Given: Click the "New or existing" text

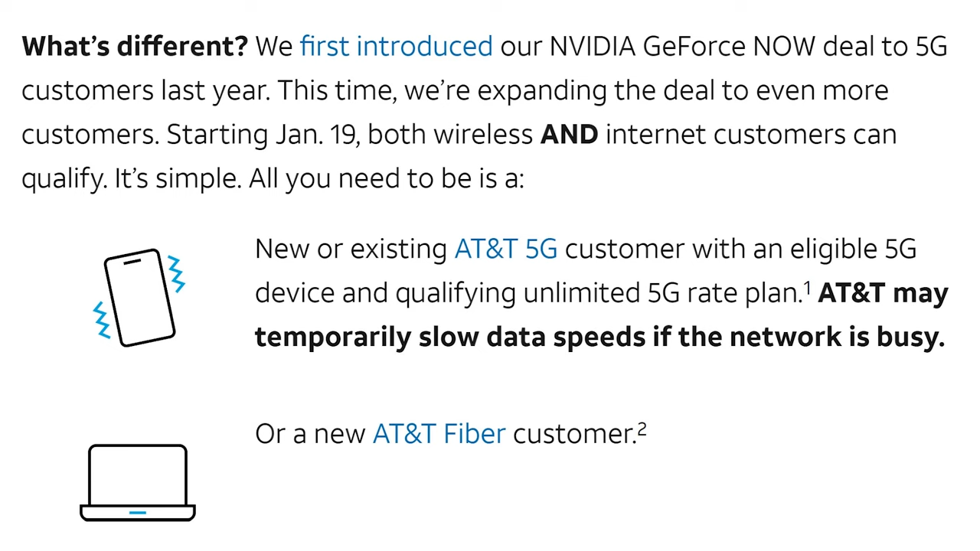Looking at the screenshot, I should 351,249.
